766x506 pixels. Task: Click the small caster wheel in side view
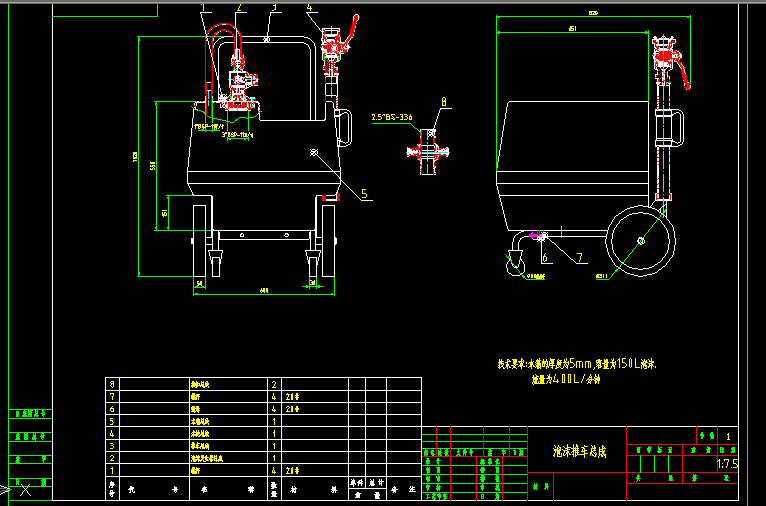[x=516, y=266]
